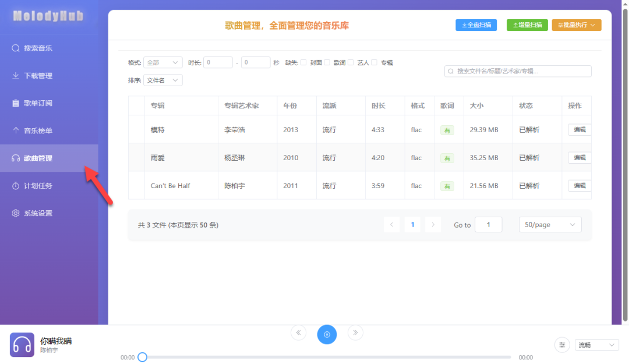Select 歌曲管理 in the sidebar
Screen dimensions: 629x364
tap(38, 158)
